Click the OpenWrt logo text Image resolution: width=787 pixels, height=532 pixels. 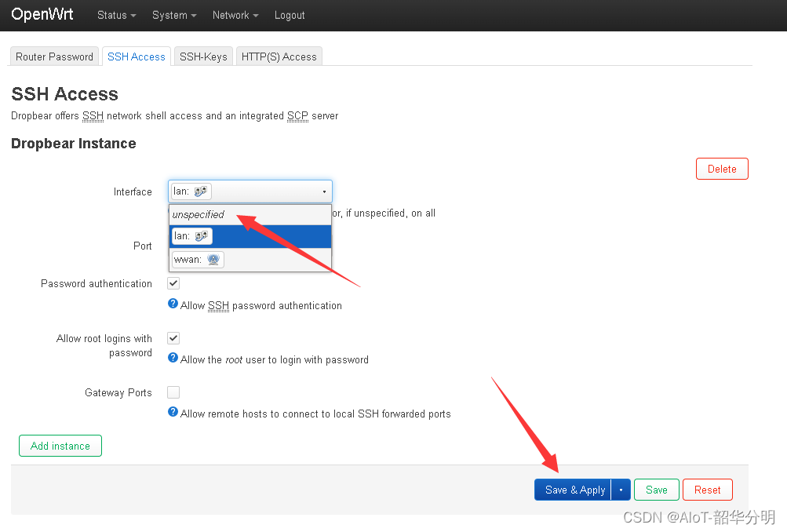pyautogui.click(x=42, y=14)
